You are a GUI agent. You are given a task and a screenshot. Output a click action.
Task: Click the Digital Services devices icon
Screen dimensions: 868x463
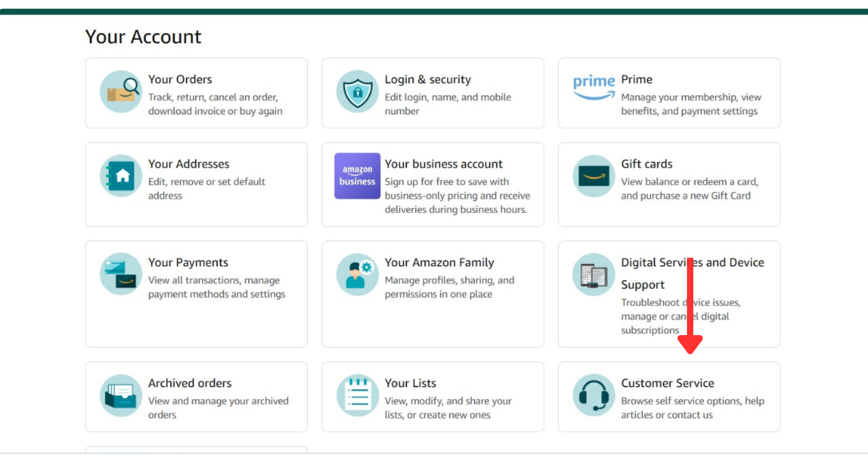594,274
